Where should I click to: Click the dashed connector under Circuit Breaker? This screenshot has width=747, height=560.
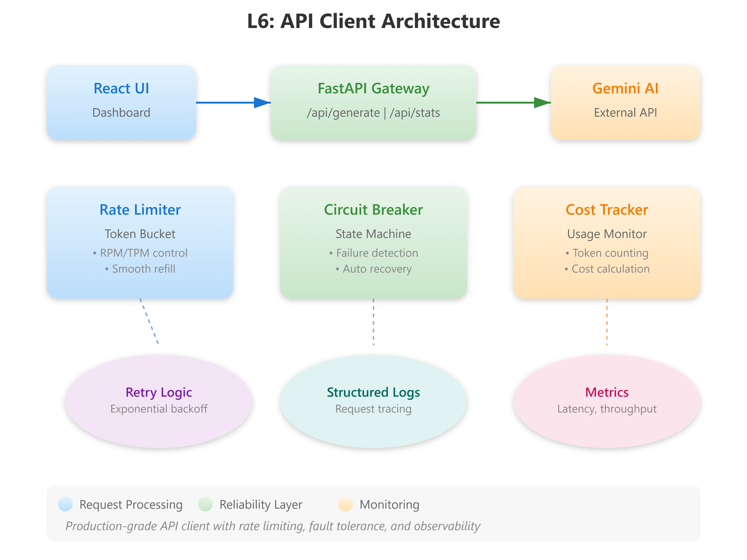click(x=373, y=322)
